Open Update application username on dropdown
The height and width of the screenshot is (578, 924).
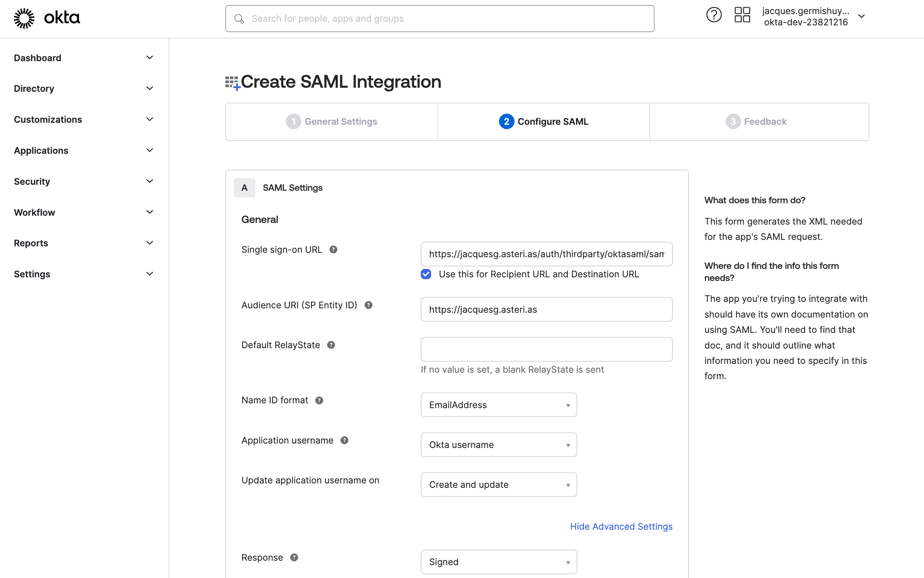[499, 485]
